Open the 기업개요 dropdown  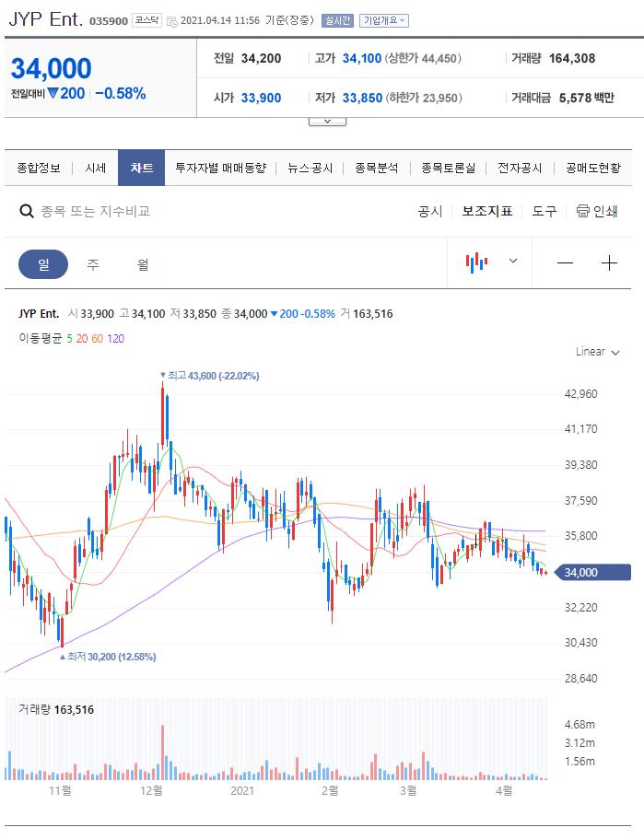(x=384, y=20)
